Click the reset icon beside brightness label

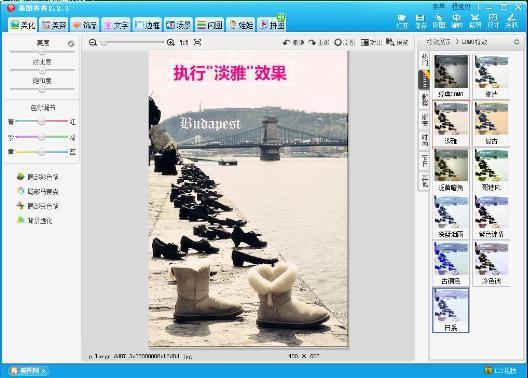71,44
